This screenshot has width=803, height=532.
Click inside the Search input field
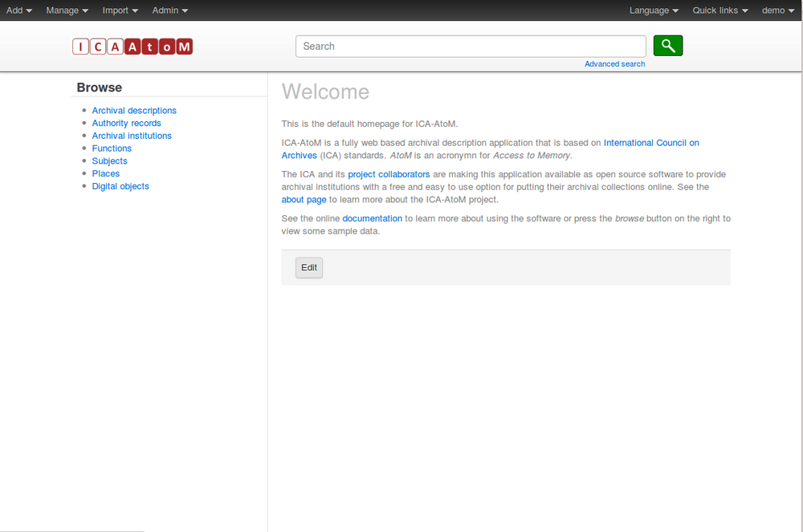pyautogui.click(x=470, y=46)
